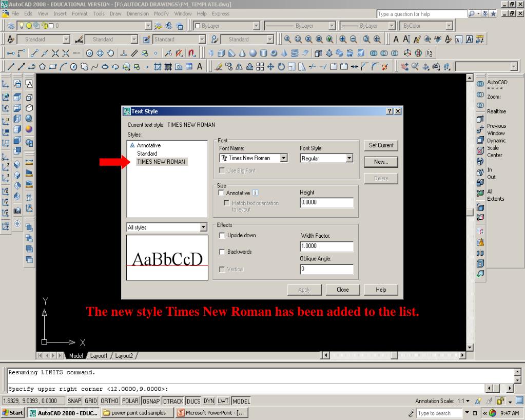Open the layer control dropdown
The image size is (525, 420).
(x=148, y=26)
